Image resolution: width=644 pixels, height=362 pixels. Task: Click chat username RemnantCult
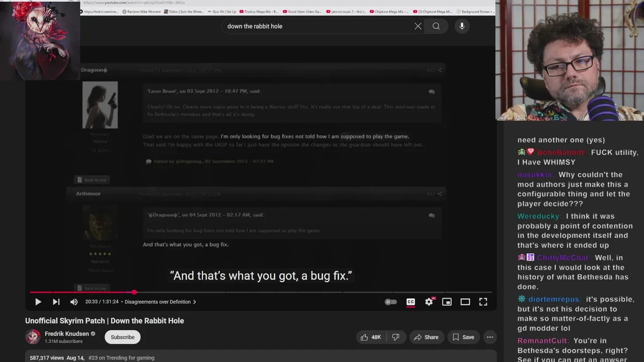543,341
